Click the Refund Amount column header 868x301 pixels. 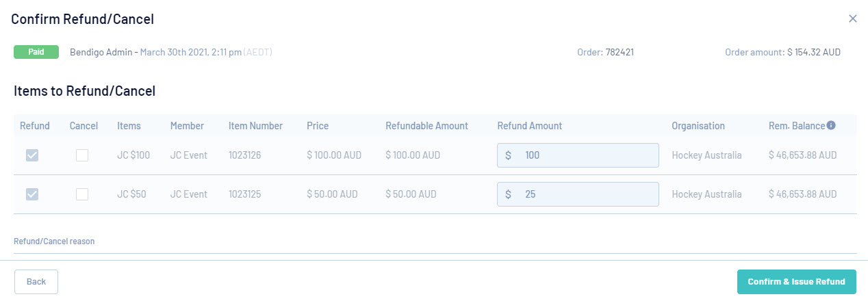tap(529, 126)
